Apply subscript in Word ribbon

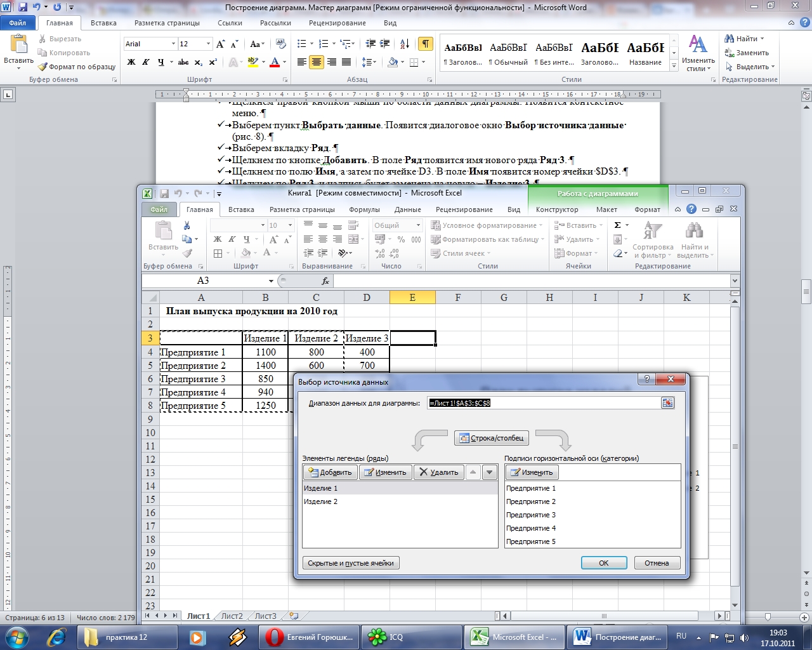(199, 62)
